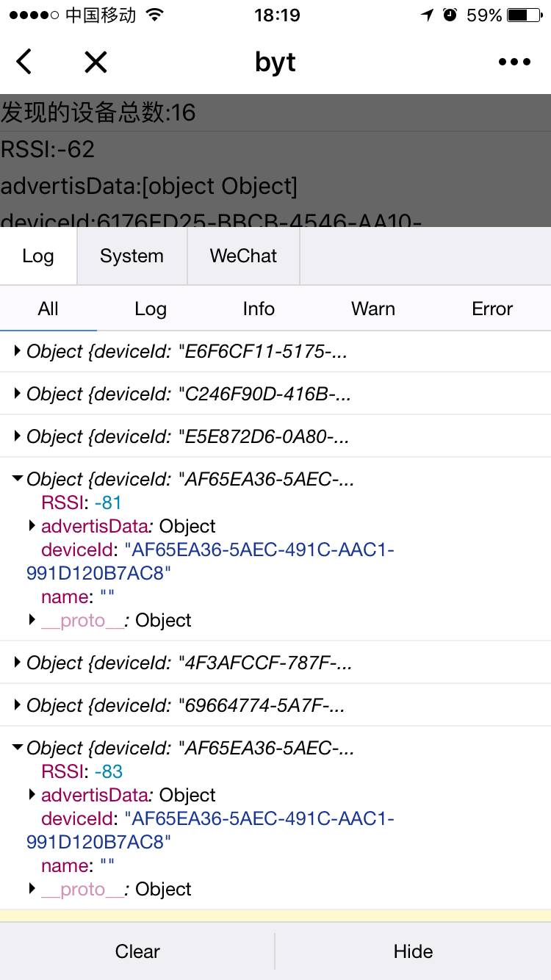Tap the back arrow icon
Viewport: 551px width, 980px height.
pos(24,62)
